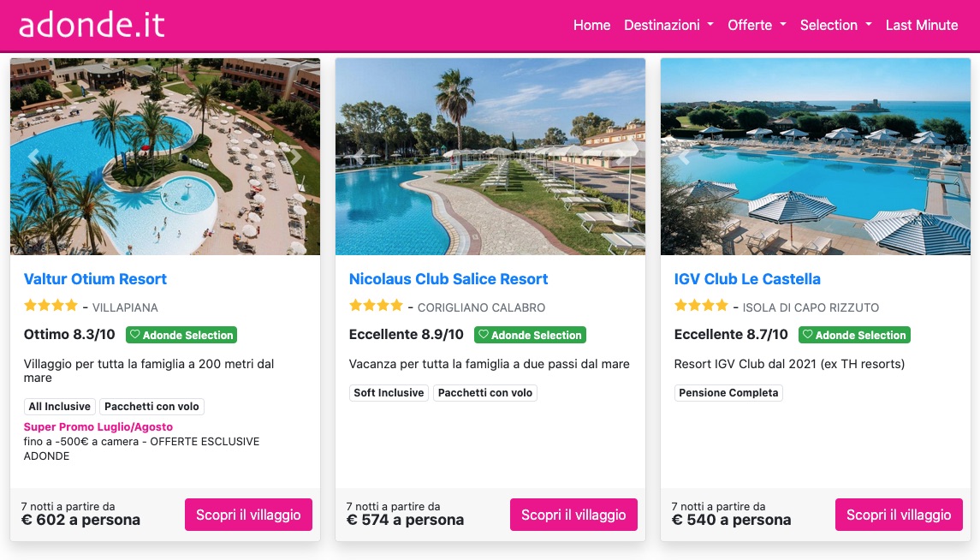Go to the Home menu item
Screen dimensions: 980x560
coord(591,25)
